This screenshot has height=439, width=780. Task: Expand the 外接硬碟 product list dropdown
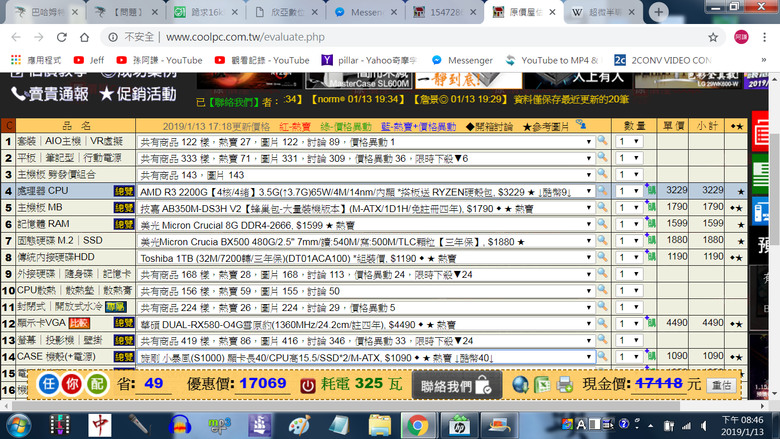pyautogui.click(x=366, y=274)
